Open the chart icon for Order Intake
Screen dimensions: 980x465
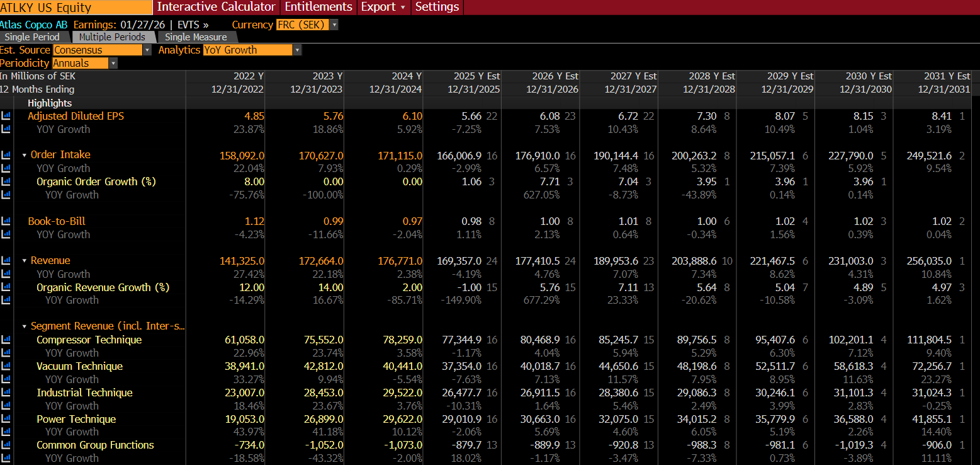6,156
